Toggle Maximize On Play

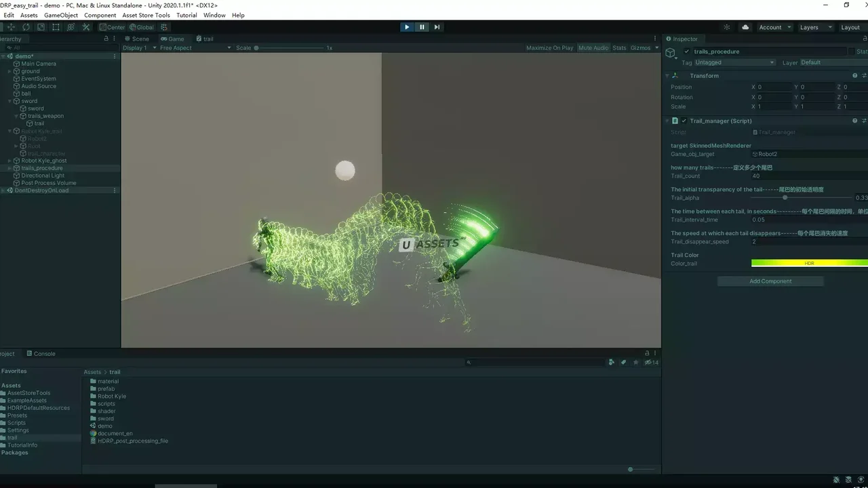[549, 48]
